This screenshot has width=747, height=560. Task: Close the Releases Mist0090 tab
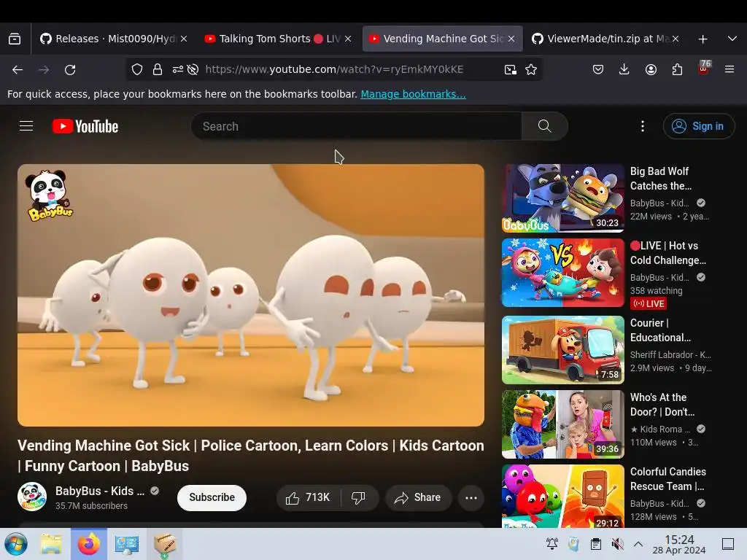click(184, 39)
